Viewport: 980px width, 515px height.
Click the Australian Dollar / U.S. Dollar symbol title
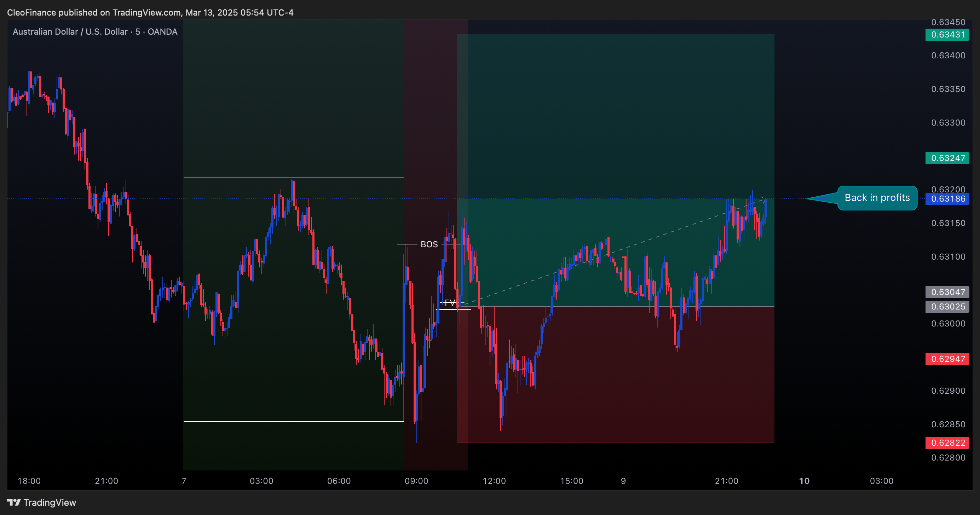tap(95, 31)
